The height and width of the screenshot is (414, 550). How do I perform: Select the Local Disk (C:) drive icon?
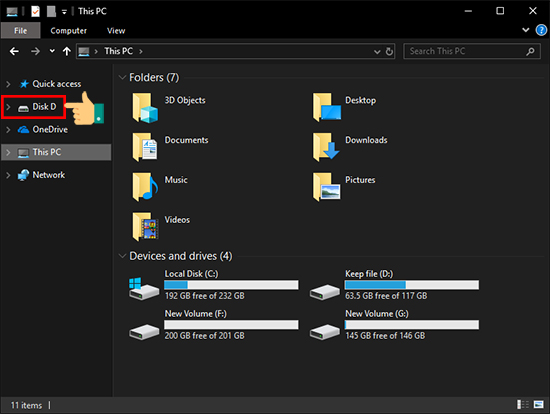144,289
